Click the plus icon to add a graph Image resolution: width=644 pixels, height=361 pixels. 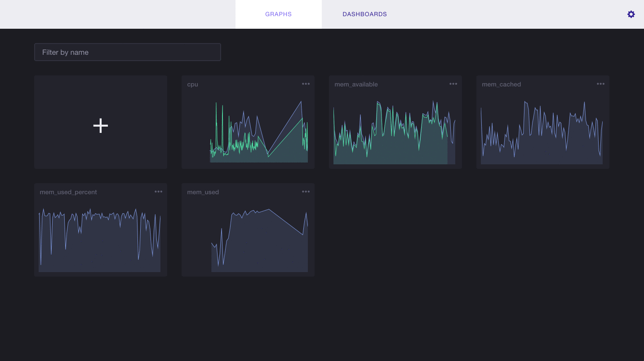pos(101,126)
